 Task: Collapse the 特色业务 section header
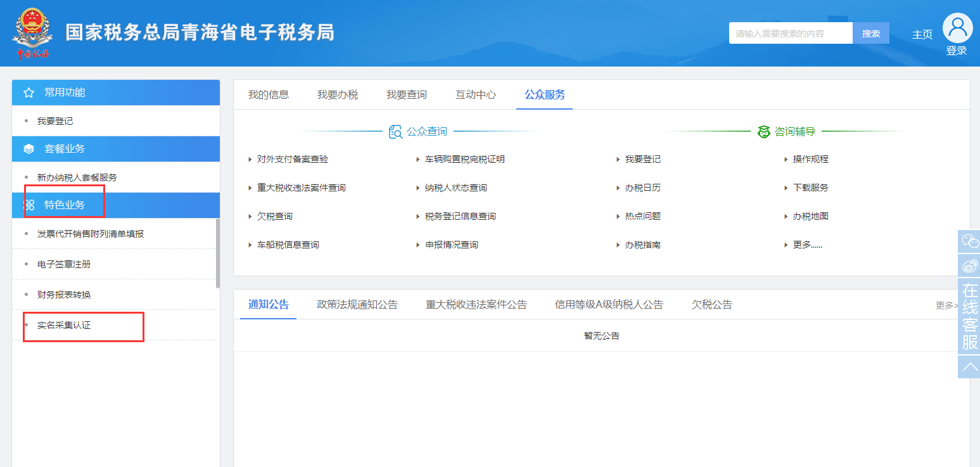coord(65,205)
